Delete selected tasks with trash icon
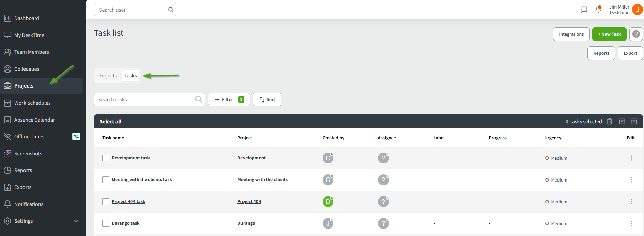This screenshot has width=644, height=236. point(610,121)
